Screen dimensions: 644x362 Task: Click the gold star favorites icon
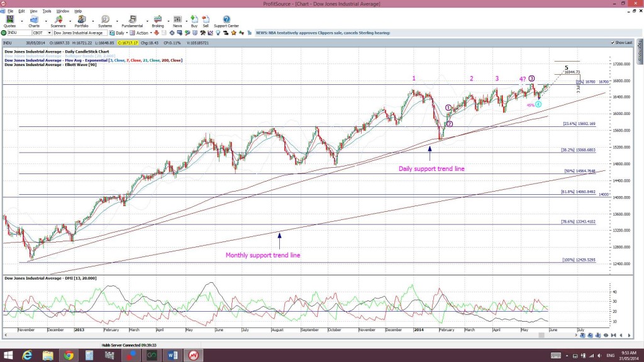(x=233, y=33)
